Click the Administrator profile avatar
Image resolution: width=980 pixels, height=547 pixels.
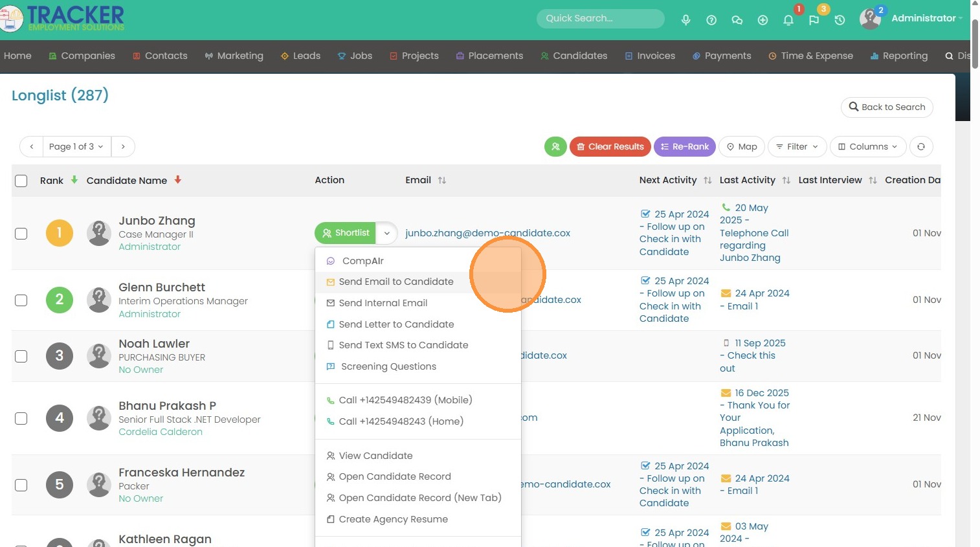870,19
